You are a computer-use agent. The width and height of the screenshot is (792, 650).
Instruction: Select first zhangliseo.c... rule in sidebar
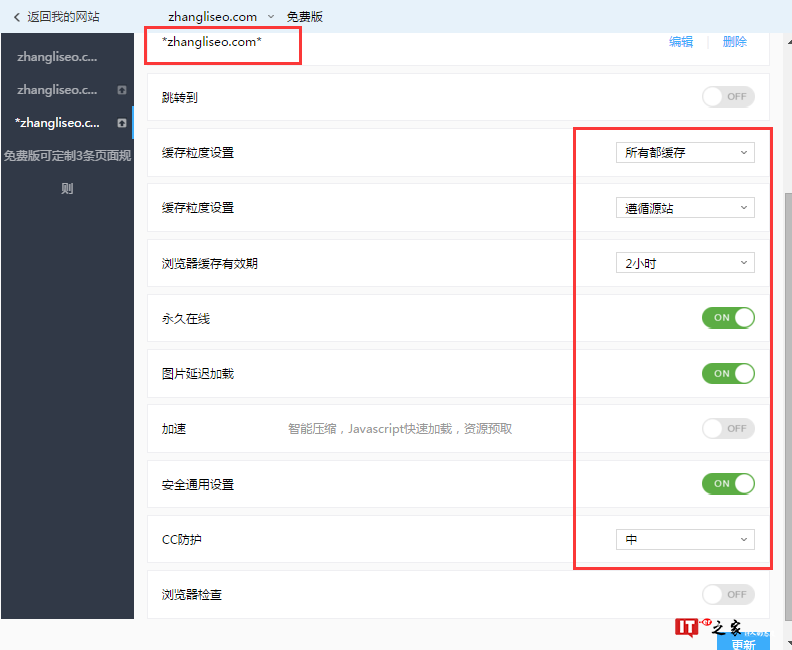(57, 57)
